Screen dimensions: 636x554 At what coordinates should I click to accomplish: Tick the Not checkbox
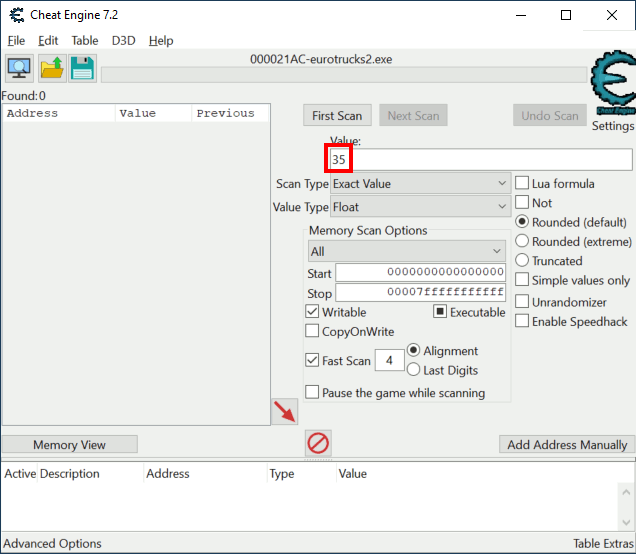coord(522,202)
